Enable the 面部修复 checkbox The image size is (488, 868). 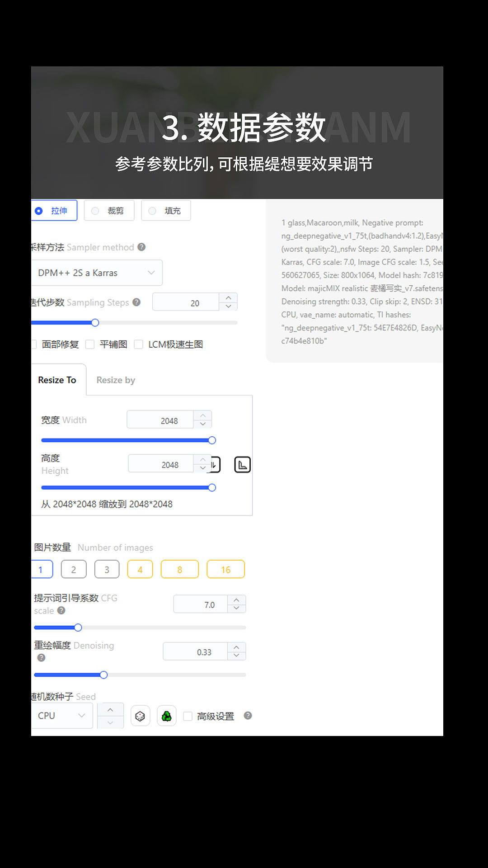[33, 344]
